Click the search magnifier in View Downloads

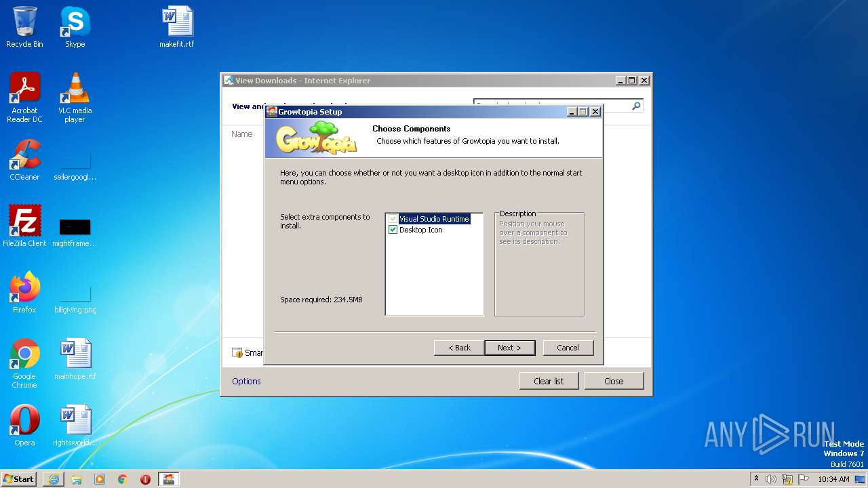636,106
